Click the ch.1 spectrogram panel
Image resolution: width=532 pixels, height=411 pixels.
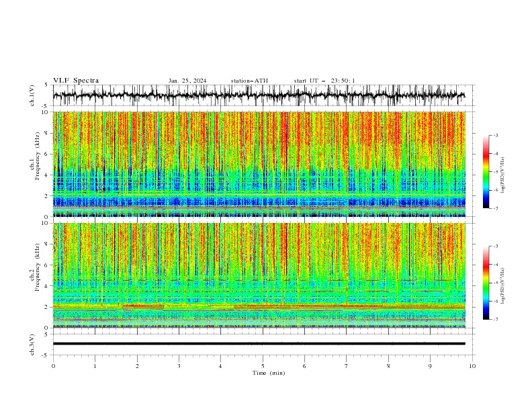[x=259, y=164]
